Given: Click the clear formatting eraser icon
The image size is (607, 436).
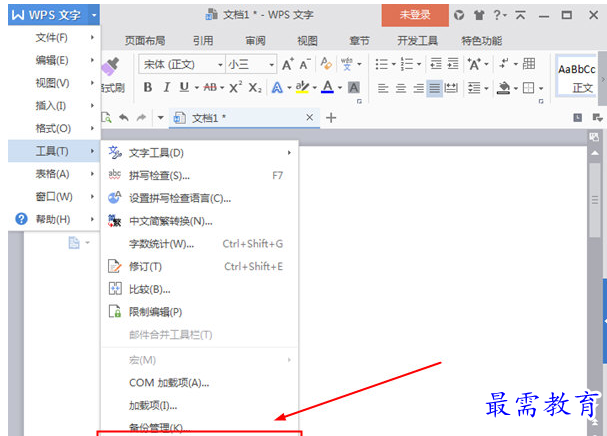Looking at the screenshot, I should tap(326, 64).
